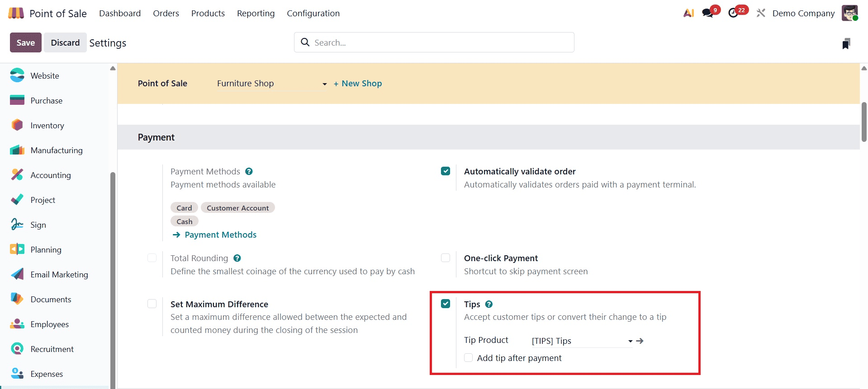Image resolution: width=868 pixels, height=389 pixels.
Task: Open the Orders menu
Action: 166,13
